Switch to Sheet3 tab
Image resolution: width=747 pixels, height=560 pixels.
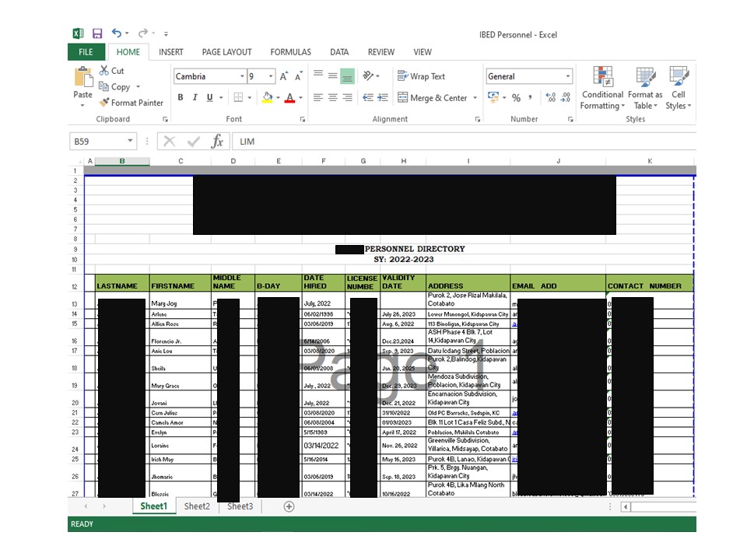[x=240, y=506]
